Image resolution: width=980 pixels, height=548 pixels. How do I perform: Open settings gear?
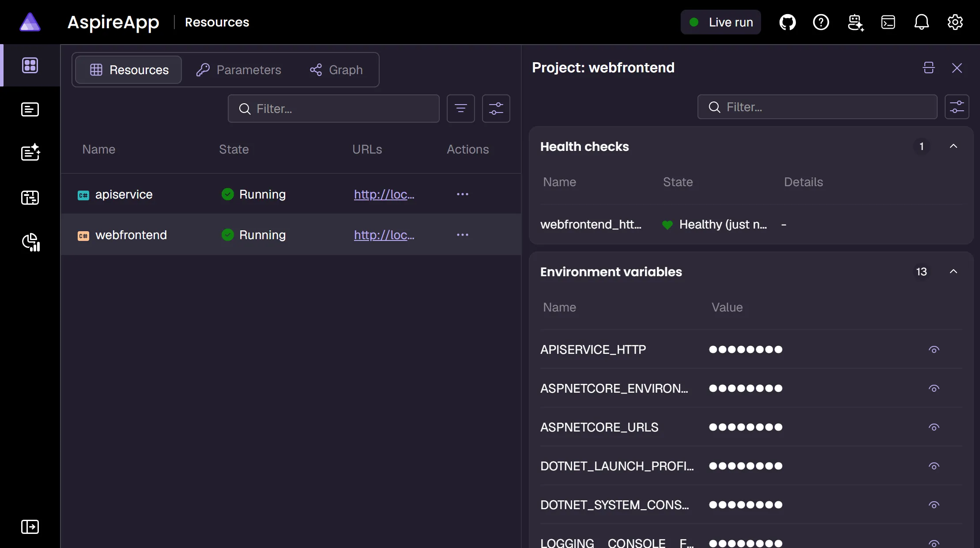pos(955,22)
